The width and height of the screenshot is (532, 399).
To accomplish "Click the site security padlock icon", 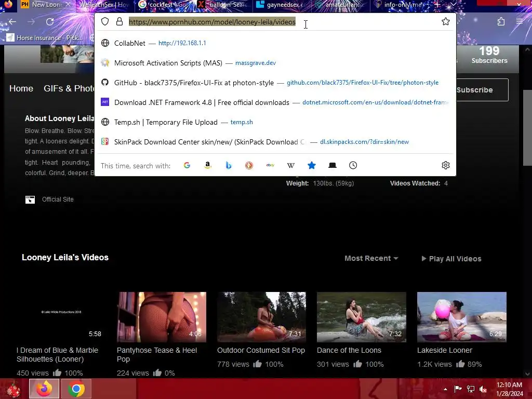I will point(119,22).
